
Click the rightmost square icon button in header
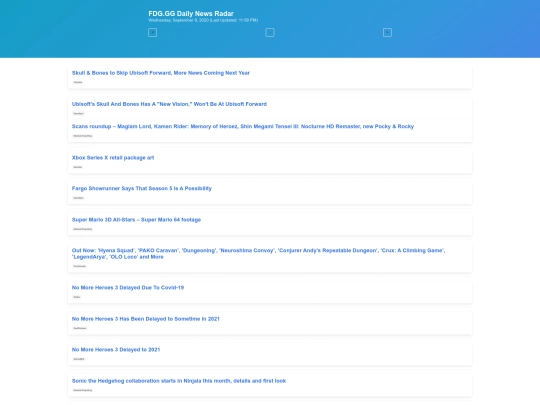pyautogui.click(x=387, y=32)
